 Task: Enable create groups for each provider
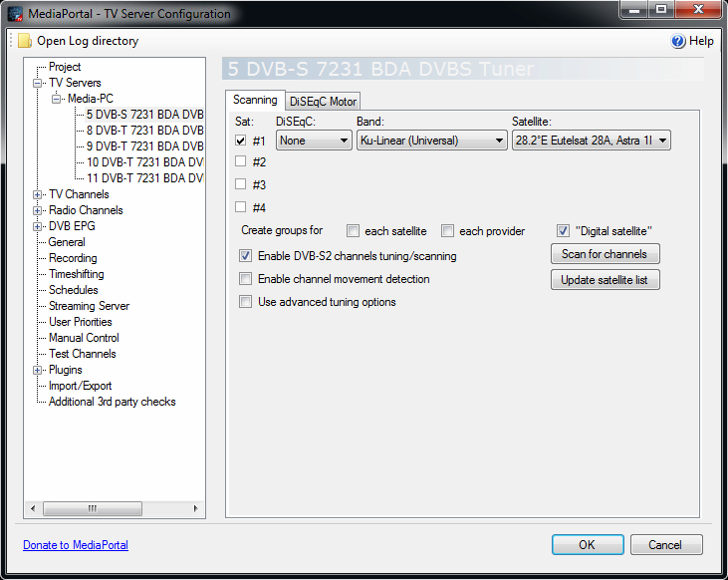pos(447,231)
